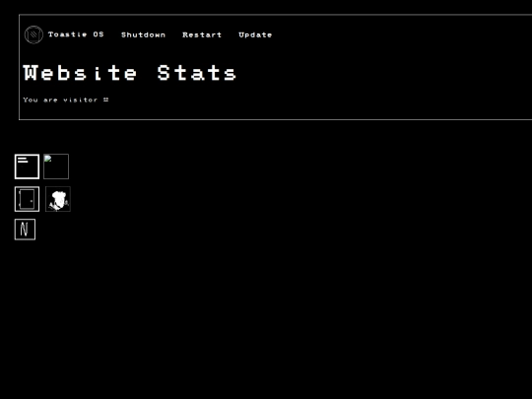Choose the Restart menu item
Viewport: 532px width, 399px height.
pyautogui.click(x=202, y=34)
